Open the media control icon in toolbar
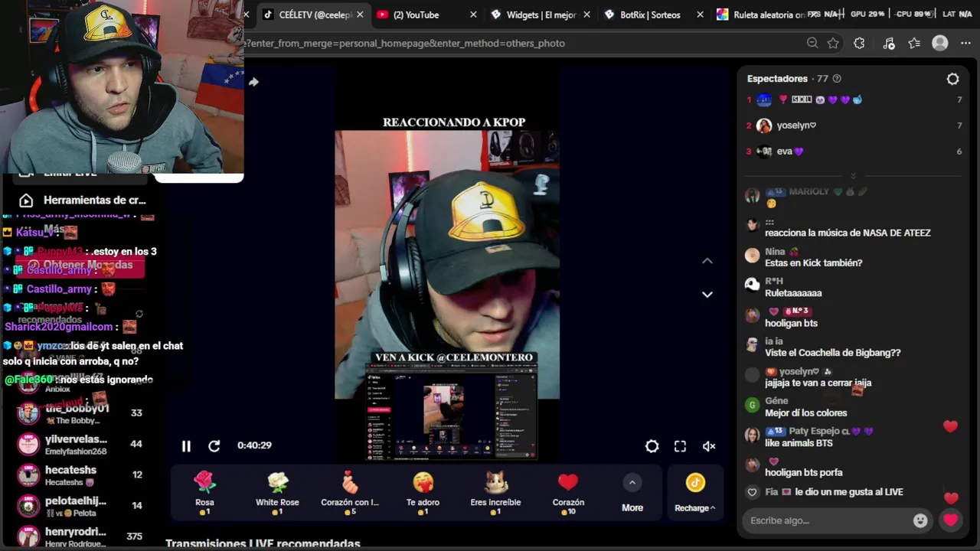This screenshot has height=551, width=980. coord(888,44)
